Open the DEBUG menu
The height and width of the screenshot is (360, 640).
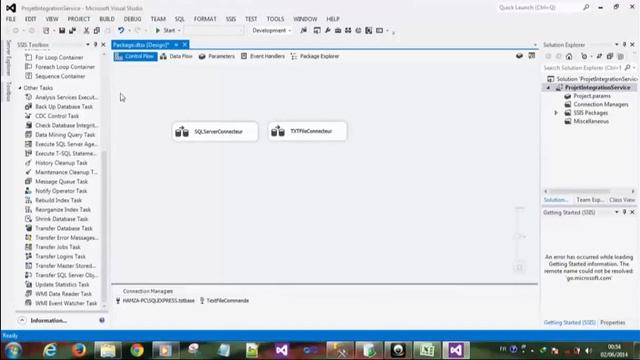(x=132, y=19)
